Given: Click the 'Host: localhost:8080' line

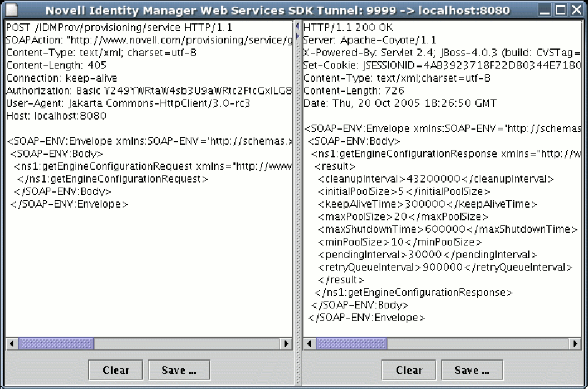Looking at the screenshot, I should [x=56, y=116].
